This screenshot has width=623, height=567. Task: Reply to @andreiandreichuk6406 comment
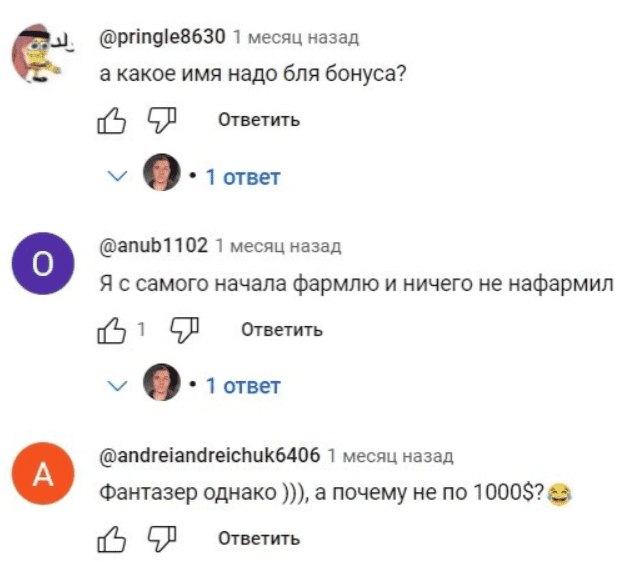(258, 539)
